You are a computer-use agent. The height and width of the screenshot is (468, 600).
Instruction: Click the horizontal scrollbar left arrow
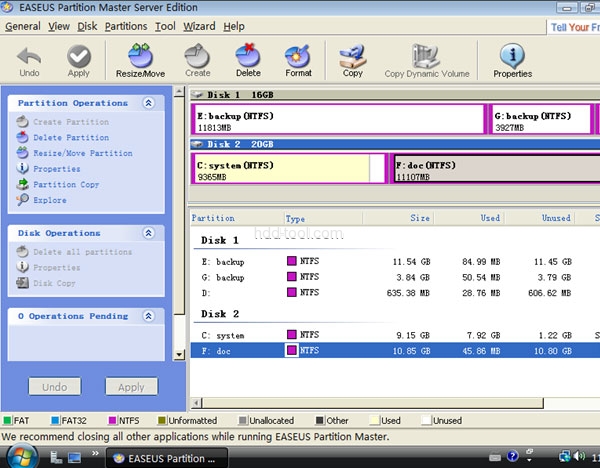pyautogui.click(x=197, y=403)
